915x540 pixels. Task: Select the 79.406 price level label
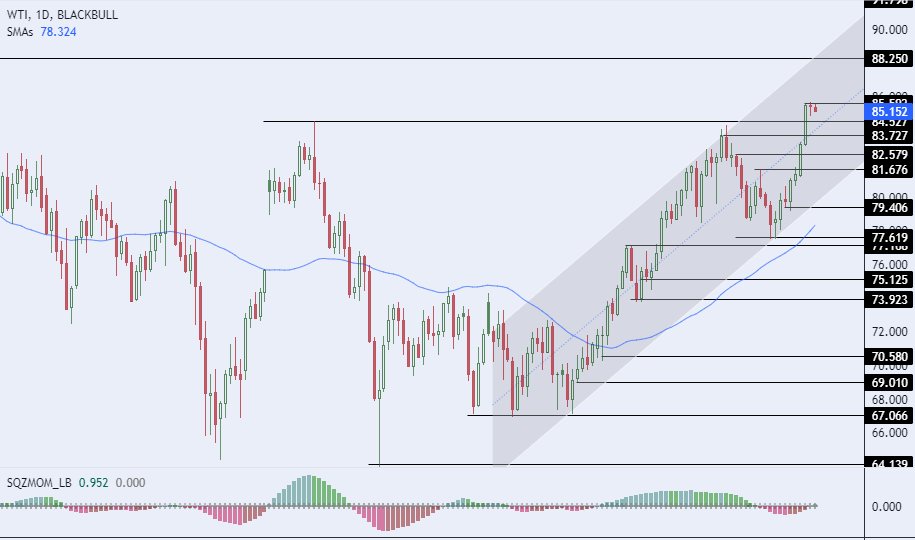[x=888, y=207]
